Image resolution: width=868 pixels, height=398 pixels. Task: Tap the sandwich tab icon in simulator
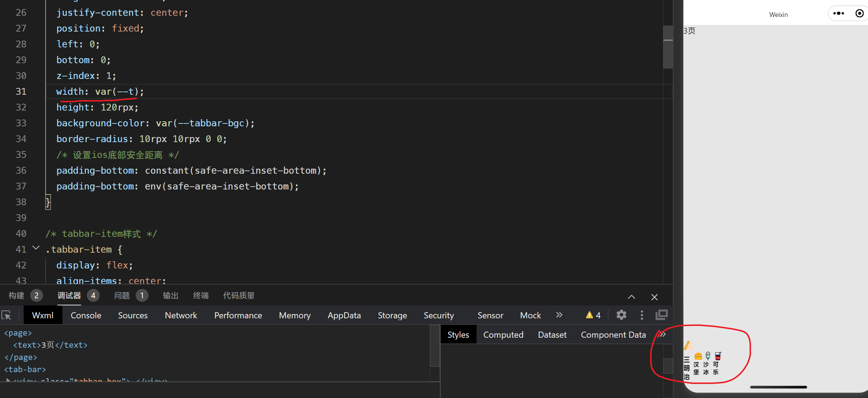point(688,346)
